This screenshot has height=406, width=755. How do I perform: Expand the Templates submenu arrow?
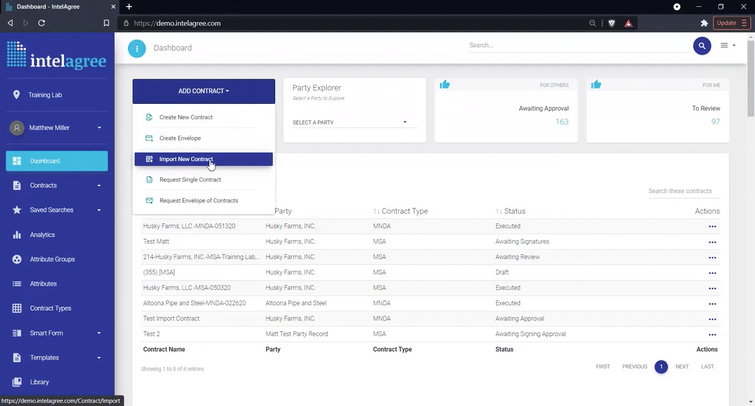[x=99, y=357]
